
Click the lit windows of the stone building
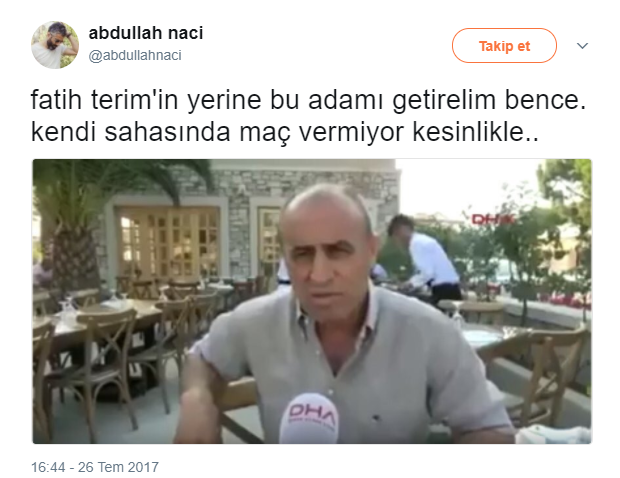pos(170,243)
